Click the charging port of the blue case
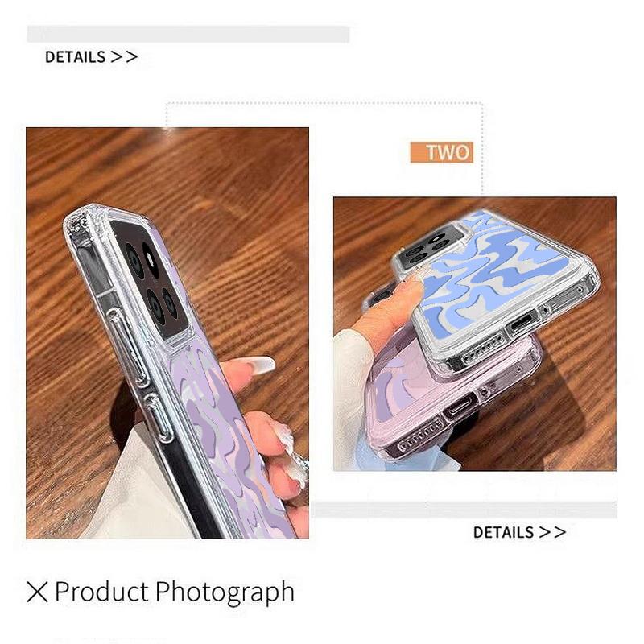Image resolution: width=644 pixels, height=644 pixels. (522, 322)
